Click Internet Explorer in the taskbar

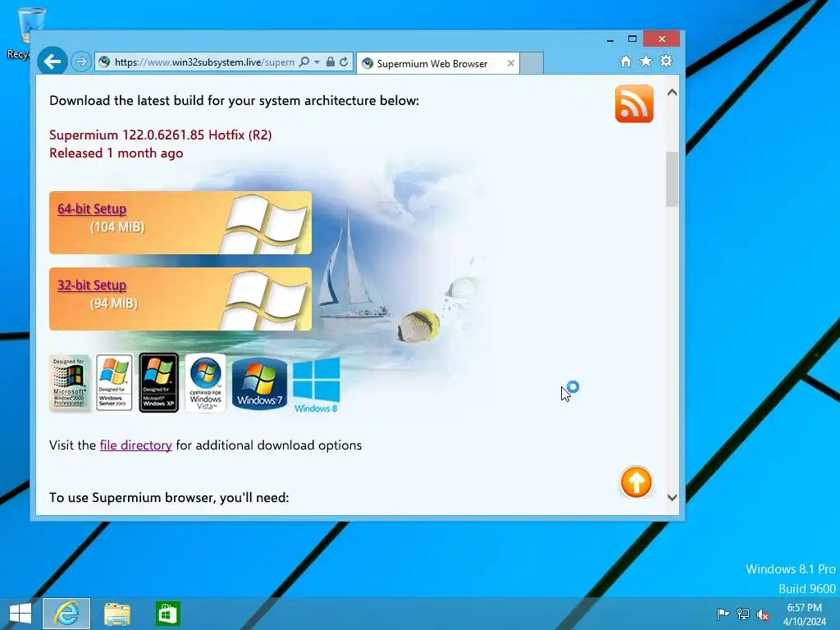tap(66, 614)
